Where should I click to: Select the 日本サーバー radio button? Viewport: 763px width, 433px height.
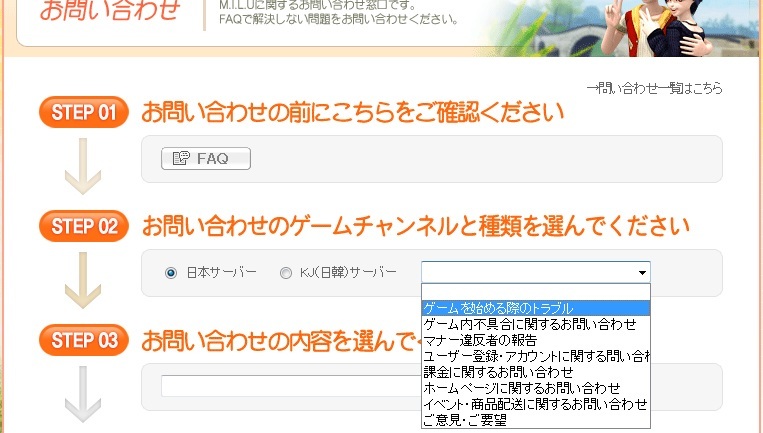(171, 272)
